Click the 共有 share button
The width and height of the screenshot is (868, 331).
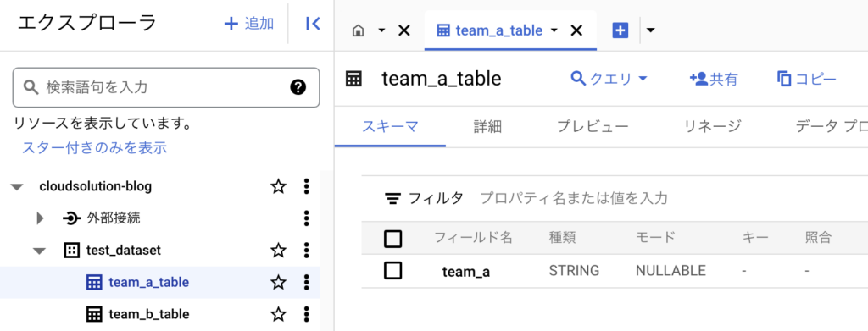(714, 79)
